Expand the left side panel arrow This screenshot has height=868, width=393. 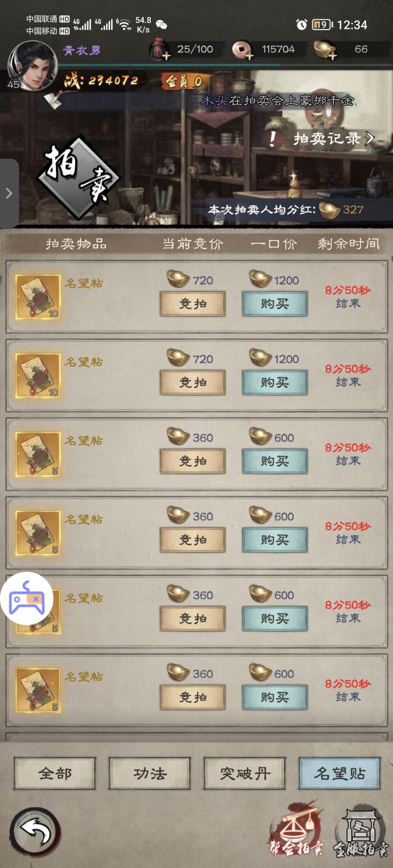tap(9, 193)
